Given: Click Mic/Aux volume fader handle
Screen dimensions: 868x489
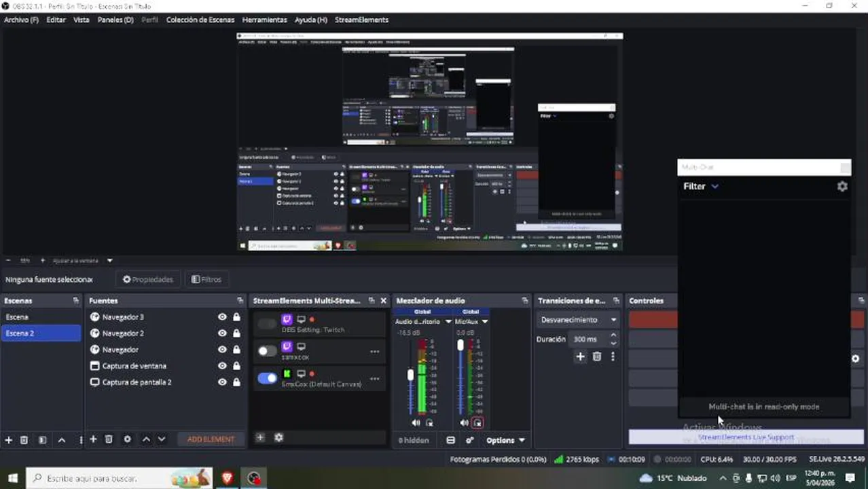Looking at the screenshot, I should (x=460, y=345).
